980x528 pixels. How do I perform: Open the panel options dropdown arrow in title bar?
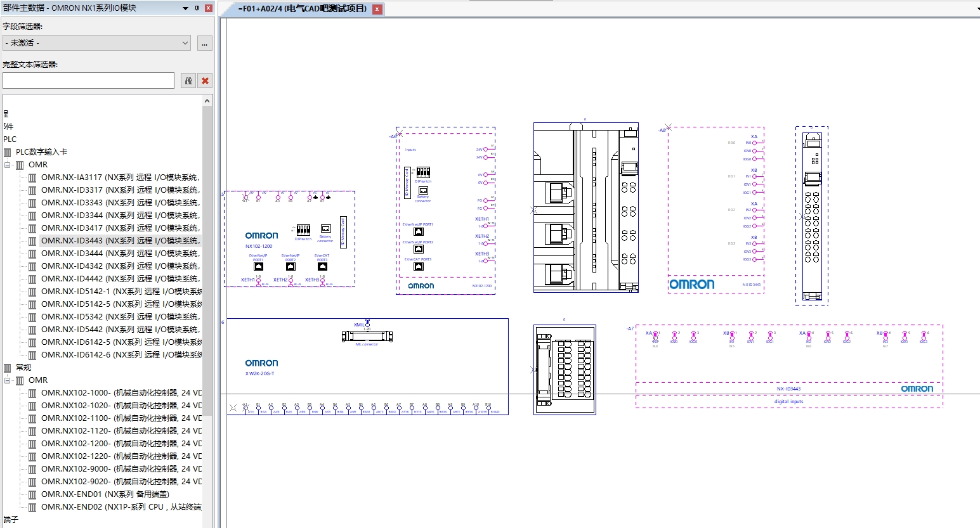tap(185, 8)
